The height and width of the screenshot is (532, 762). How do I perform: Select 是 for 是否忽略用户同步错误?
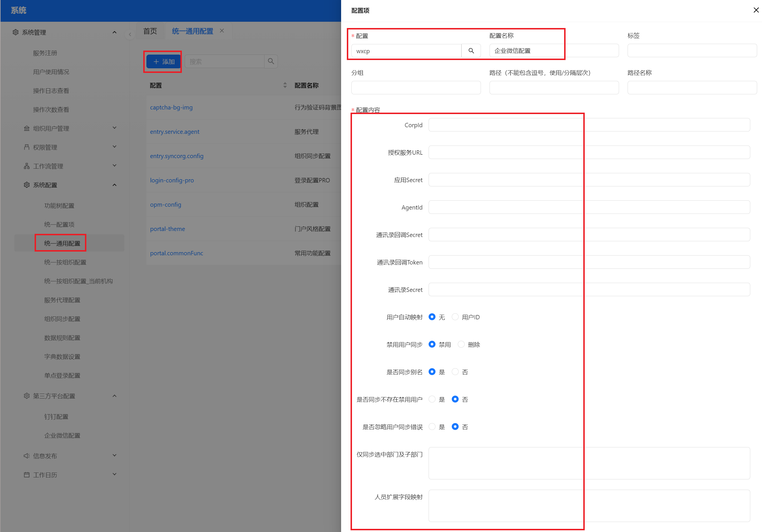pos(432,427)
